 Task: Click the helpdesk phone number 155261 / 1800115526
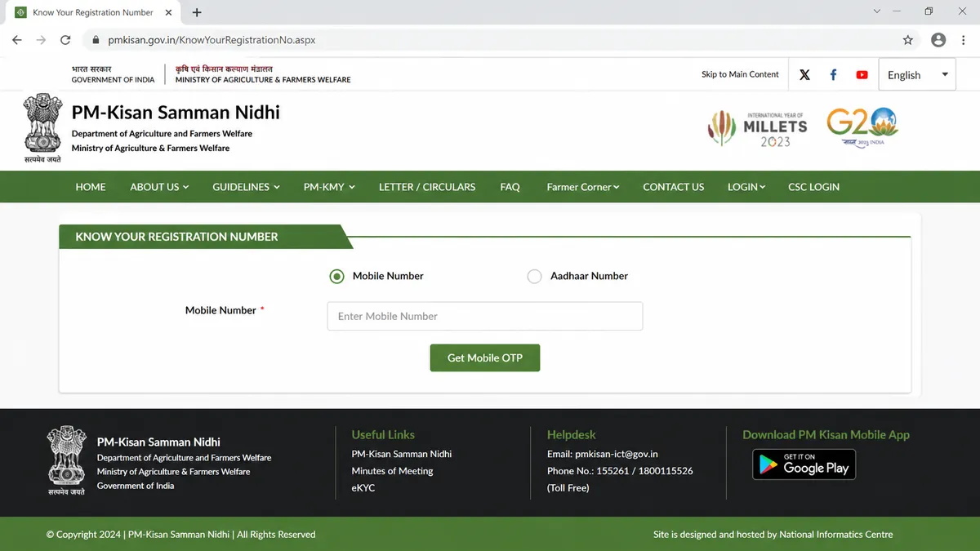(x=644, y=471)
